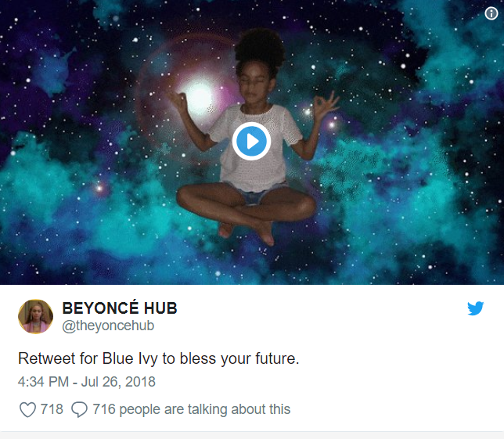Click the info icon on the video
504x439 pixels.
(x=491, y=13)
